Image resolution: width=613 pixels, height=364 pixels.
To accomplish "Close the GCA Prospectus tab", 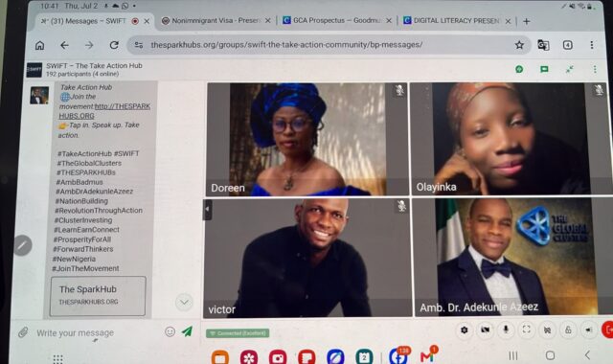I will (389, 21).
